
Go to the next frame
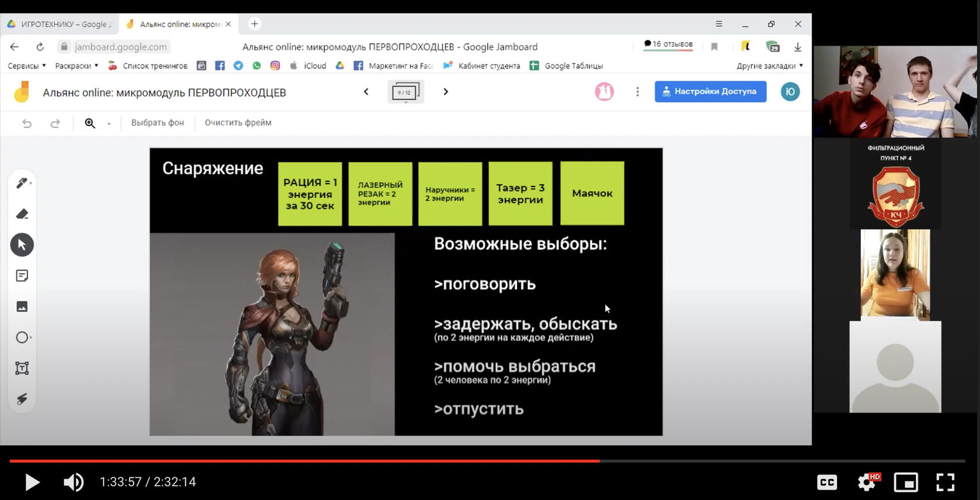(446, 91)
